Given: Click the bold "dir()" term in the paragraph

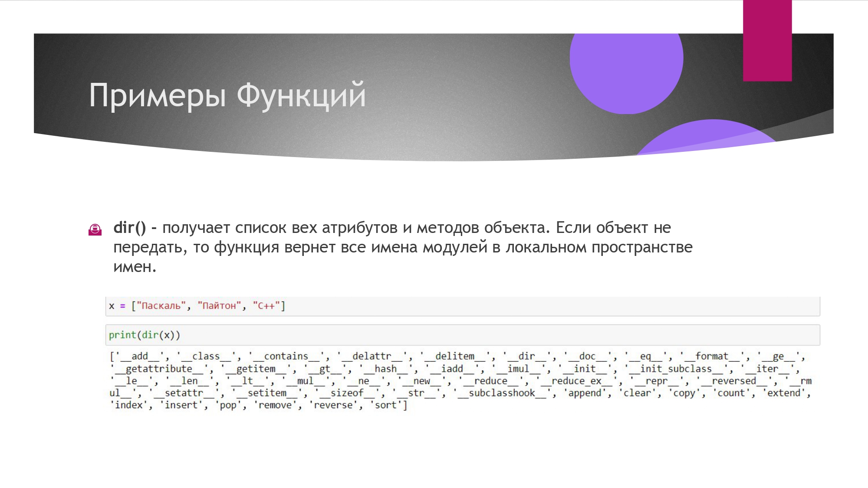Looking at the screenshot, I should [x=129, y=228].
